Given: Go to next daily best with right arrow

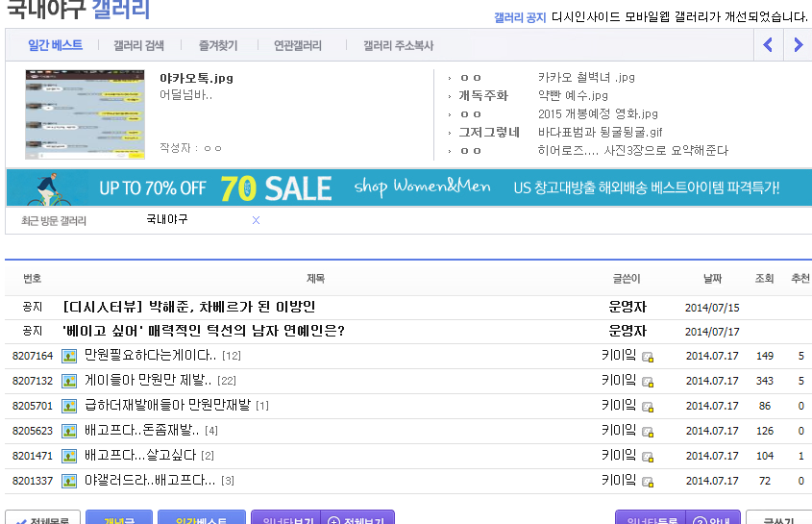Looking at the screenshot, I should point(798,45).
